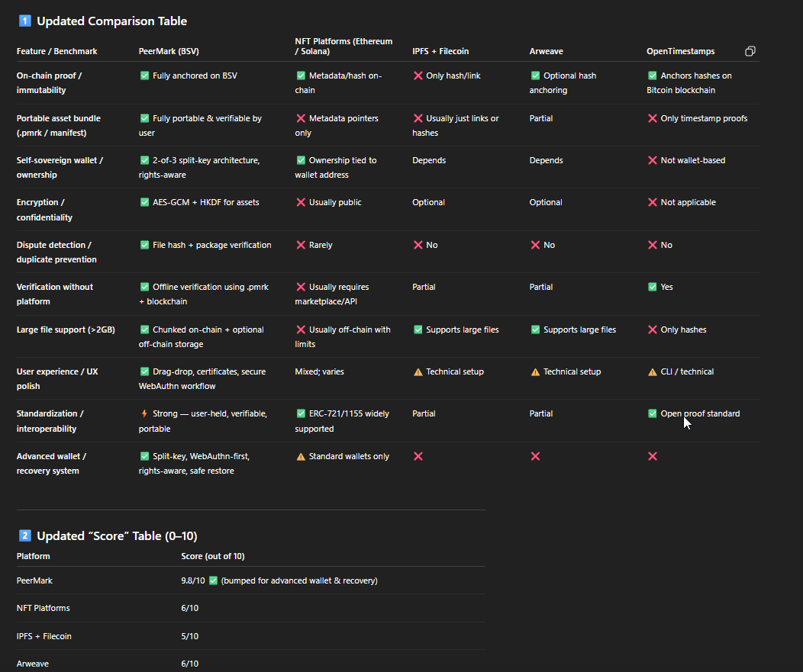Screen dimensions: 803x672
Task: Click the Encryption / confidentiality row label
Action: tap(44, 210)
